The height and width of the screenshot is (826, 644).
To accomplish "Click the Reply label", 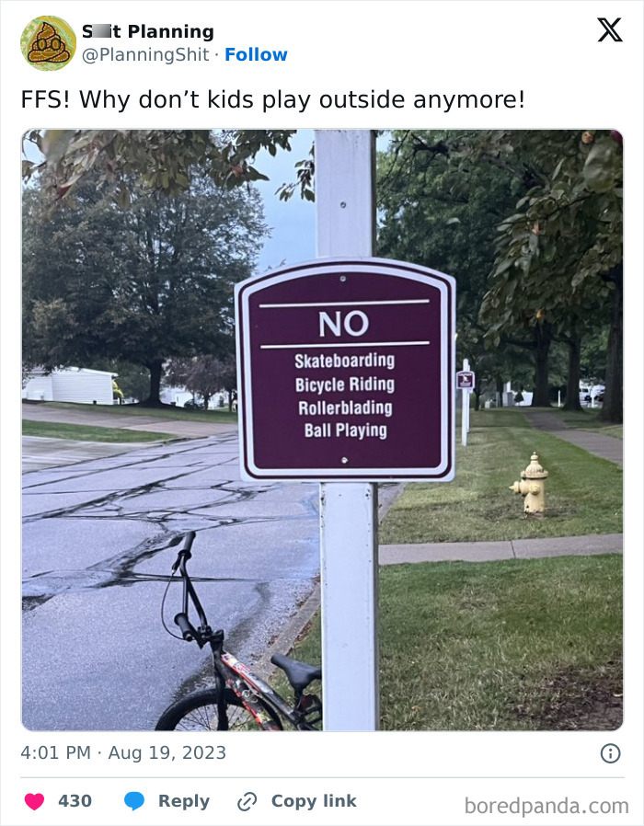I will tap(184, 801).
